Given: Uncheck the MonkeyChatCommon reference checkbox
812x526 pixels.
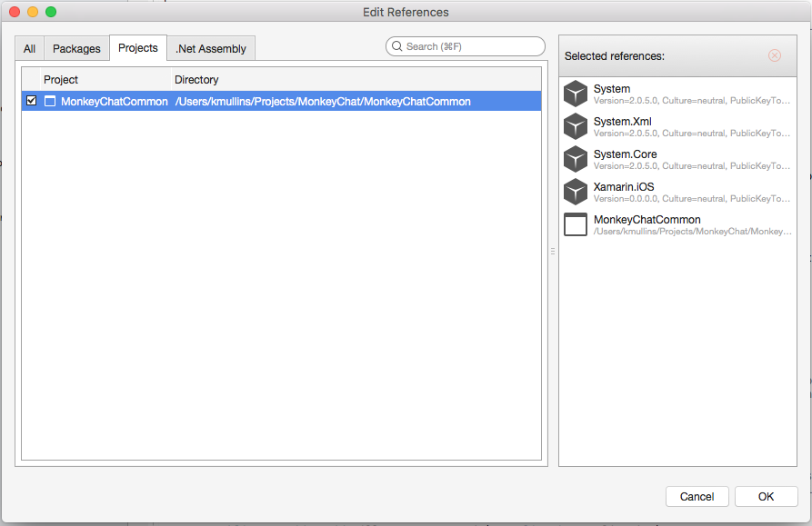Looking at the screenshot, I should coord(32,101).
